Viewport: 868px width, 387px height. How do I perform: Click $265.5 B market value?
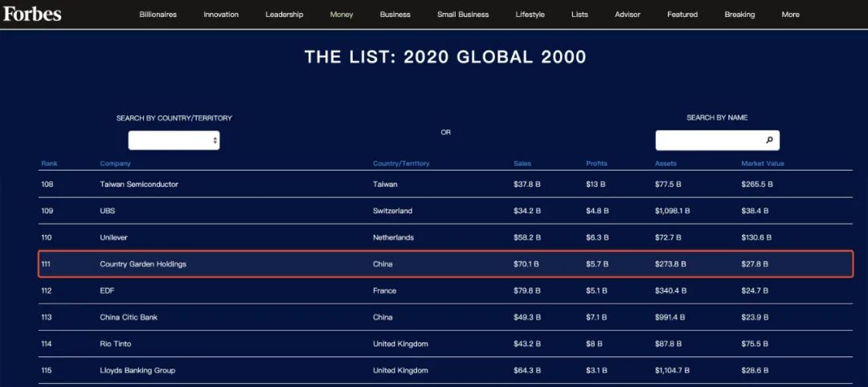pyautogui.click(x=757, y=184)
